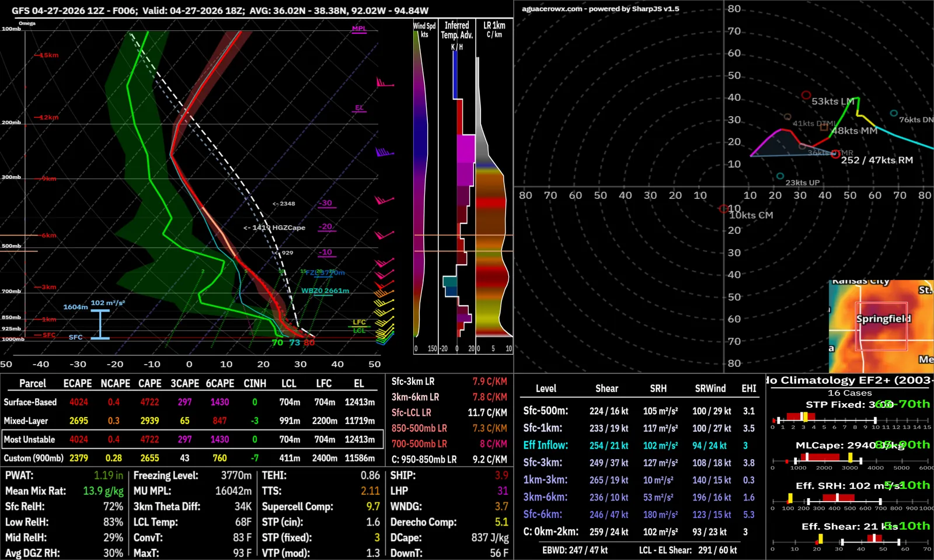Click the magenta EL marker on the Skew-T
The width and height of the screenshot is (934, 560).
(360, 108)
